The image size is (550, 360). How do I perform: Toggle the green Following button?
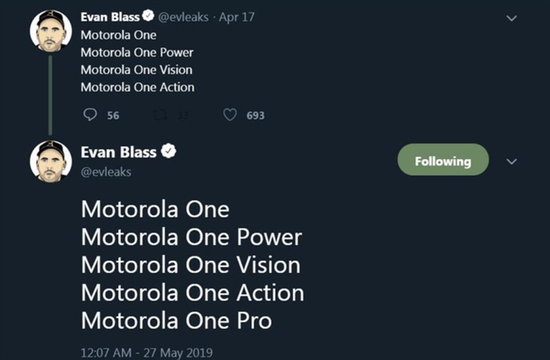[443, 160]
